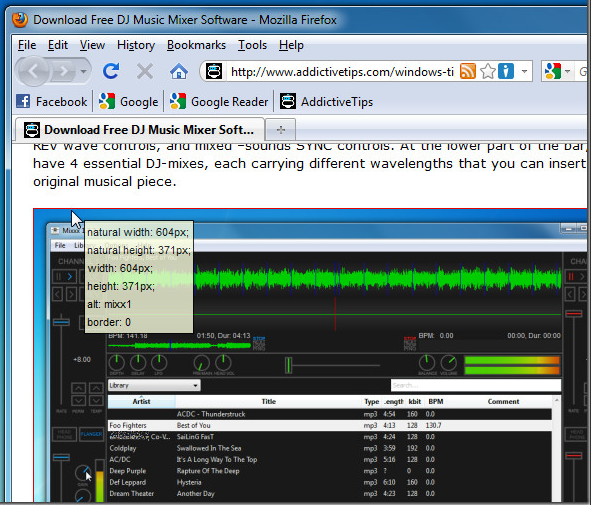
Task: Click the Mixxx Delay knob
Action: coord(138,363)
